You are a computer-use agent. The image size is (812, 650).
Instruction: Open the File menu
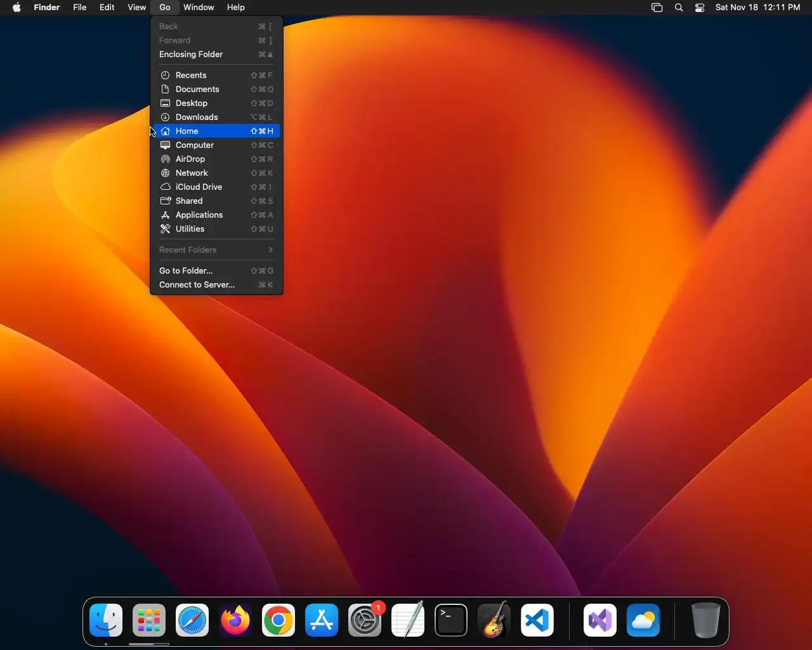coord(80,8)
